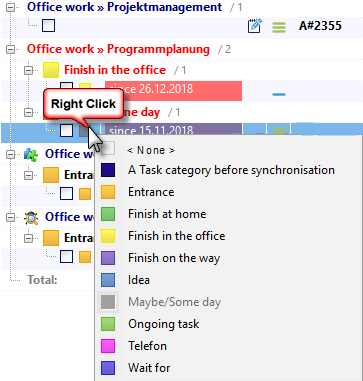Choose Finish at home from the context menu
Screen dimensions: 363x381
pyautogui.click(x=167, y=214)
